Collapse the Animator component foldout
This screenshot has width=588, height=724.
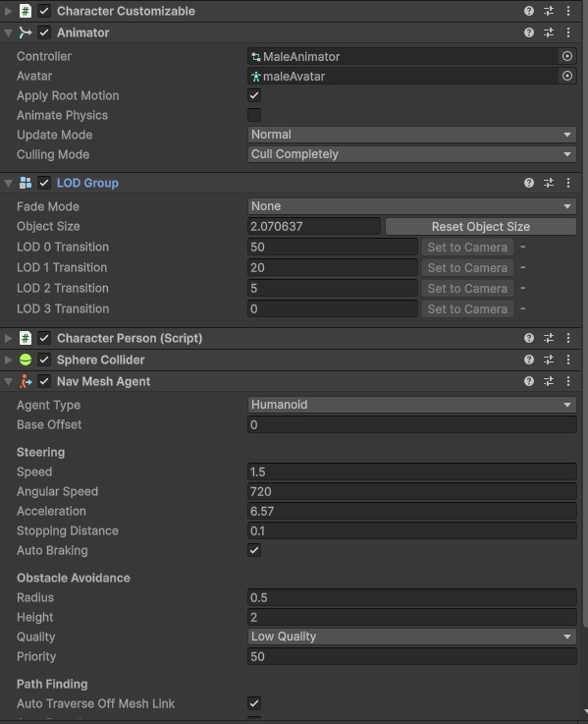[8, 32]
